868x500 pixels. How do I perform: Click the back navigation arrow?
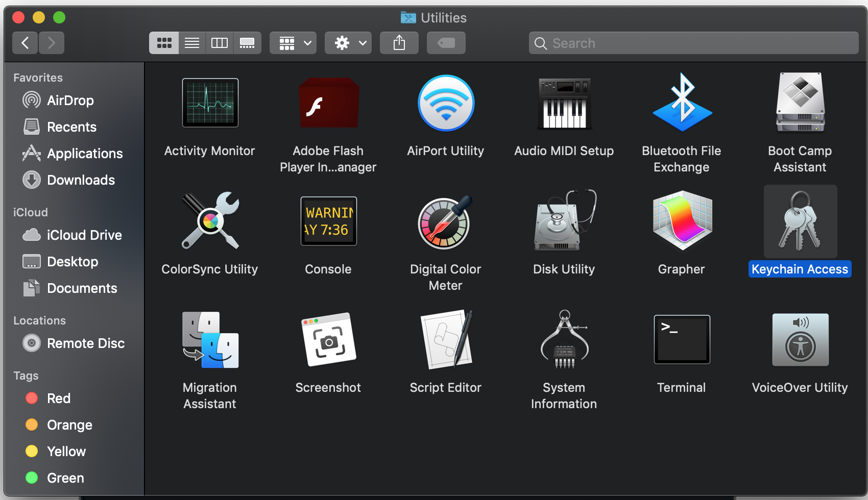point(25,43)
